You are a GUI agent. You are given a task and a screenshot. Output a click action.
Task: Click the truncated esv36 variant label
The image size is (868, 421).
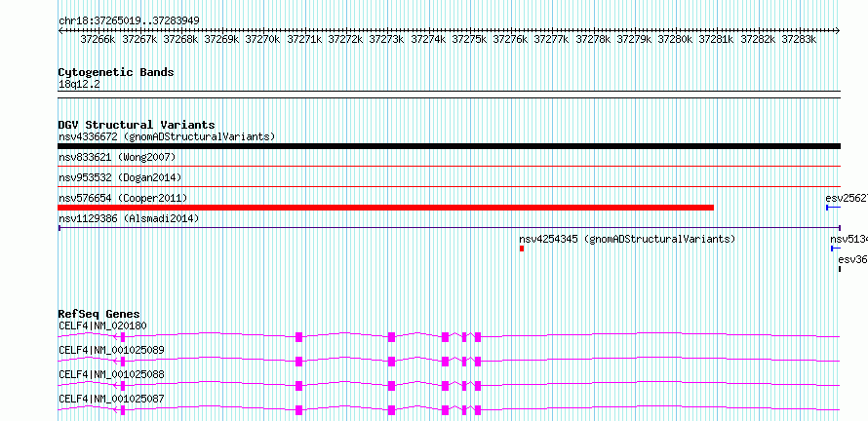(x=852, y=260)
